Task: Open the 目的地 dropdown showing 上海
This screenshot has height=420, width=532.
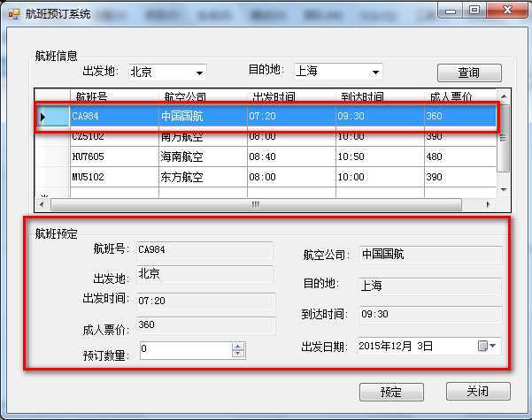Action: click(x=375, y=72)
